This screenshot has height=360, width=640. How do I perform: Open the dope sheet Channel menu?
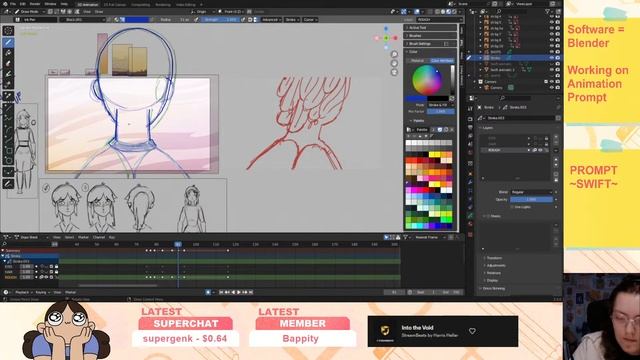click(99, 237)
